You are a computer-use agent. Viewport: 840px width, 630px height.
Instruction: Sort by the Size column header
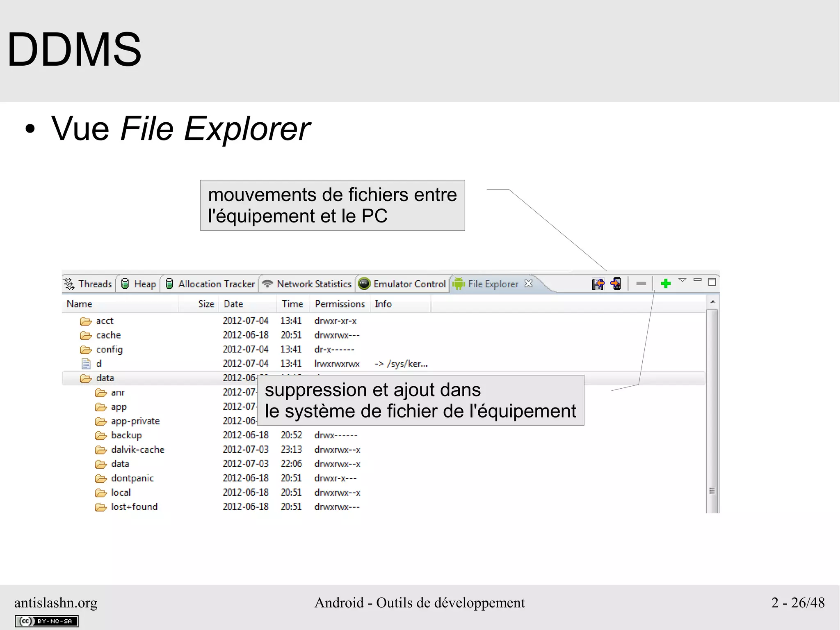click(x=198, y=304)
